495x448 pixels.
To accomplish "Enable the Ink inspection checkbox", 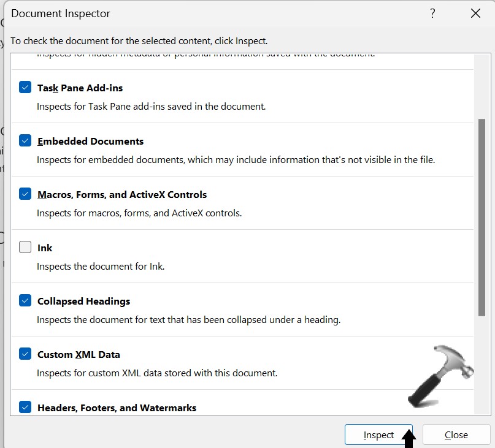I will [x=25, y=248].
